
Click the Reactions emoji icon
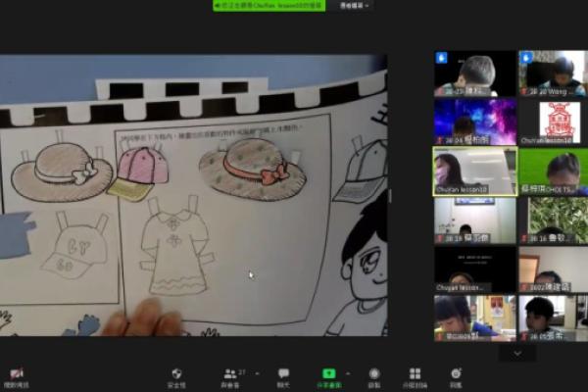tap(456, 372)
